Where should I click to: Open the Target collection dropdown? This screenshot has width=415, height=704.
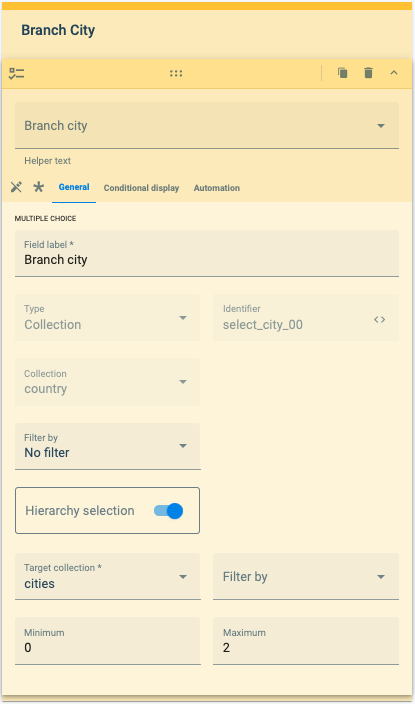pyautogui.click(x=107, y=576)
